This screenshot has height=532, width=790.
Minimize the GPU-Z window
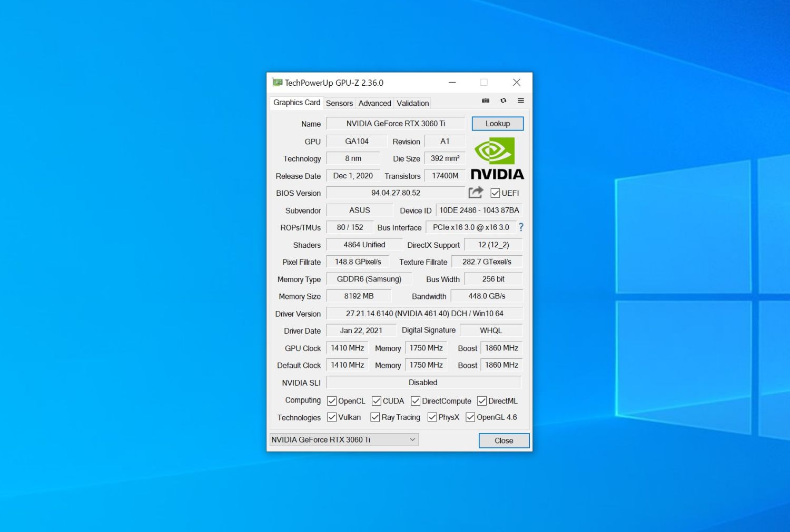(452, 83)
